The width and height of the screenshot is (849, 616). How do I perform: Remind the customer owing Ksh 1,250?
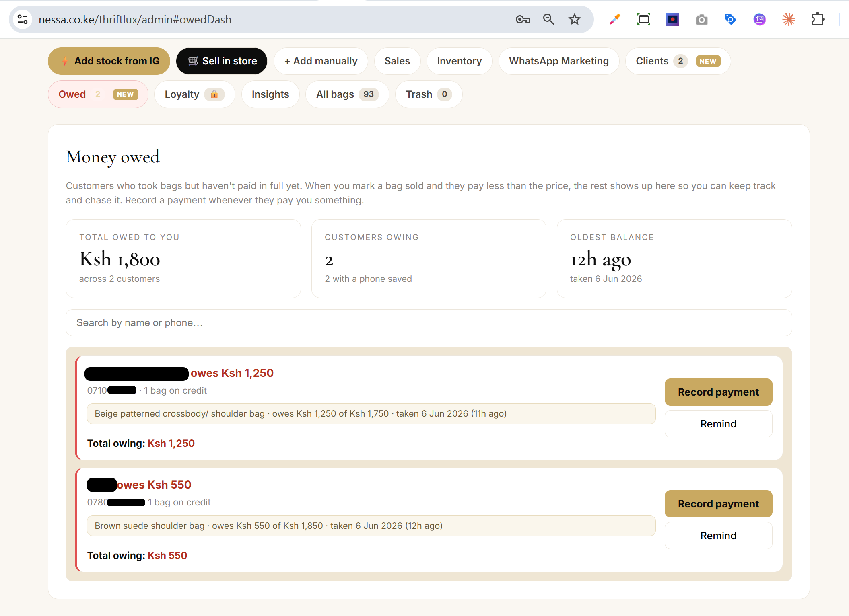pos(718,424)
